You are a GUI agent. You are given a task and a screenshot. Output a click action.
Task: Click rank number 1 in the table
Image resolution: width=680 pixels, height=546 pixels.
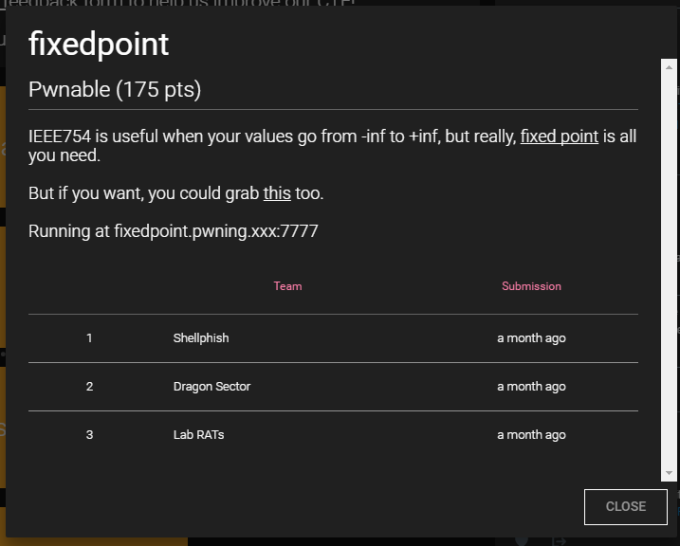pyautogui.click(x=89, y=338)
